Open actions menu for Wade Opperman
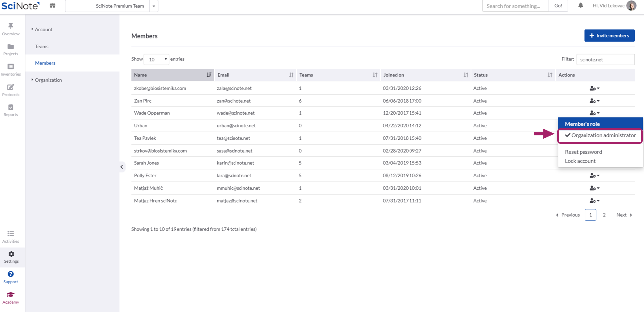Image resolution: width=644 pixels, height=312 pixels. 595,113
